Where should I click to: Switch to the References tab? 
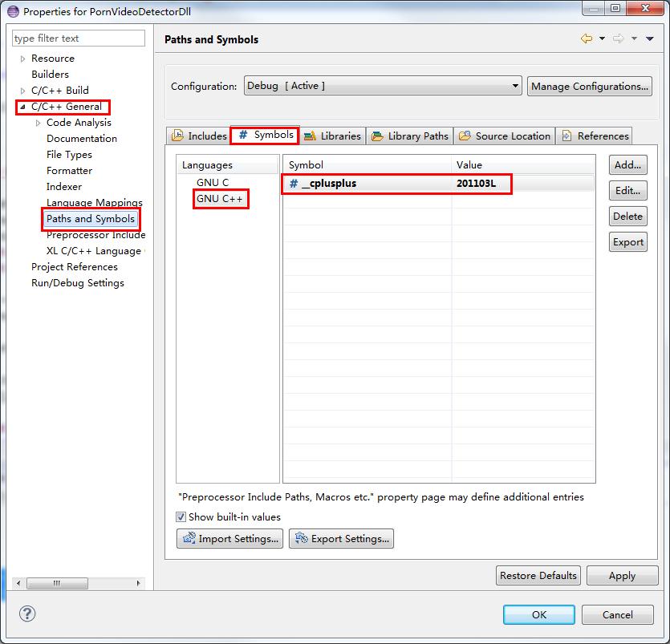click(x=595, y=136)
